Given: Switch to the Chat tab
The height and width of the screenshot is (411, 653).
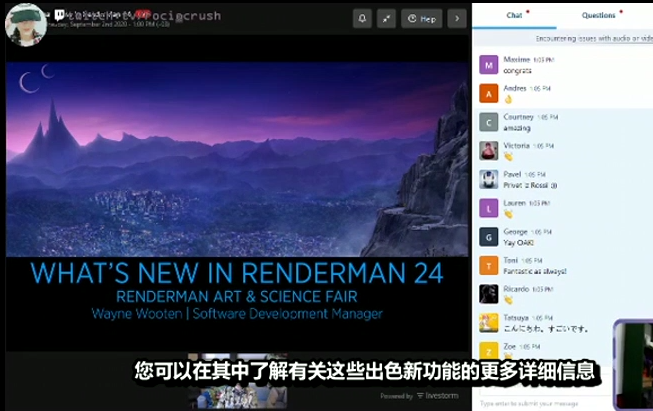Looking at the screenshot, I should 514,15.
